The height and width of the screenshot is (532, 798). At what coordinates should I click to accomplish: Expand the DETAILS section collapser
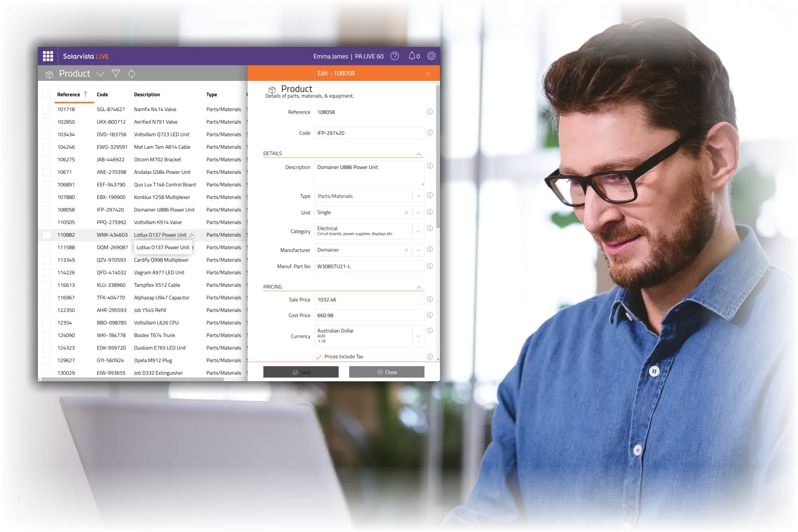point(419,153)
